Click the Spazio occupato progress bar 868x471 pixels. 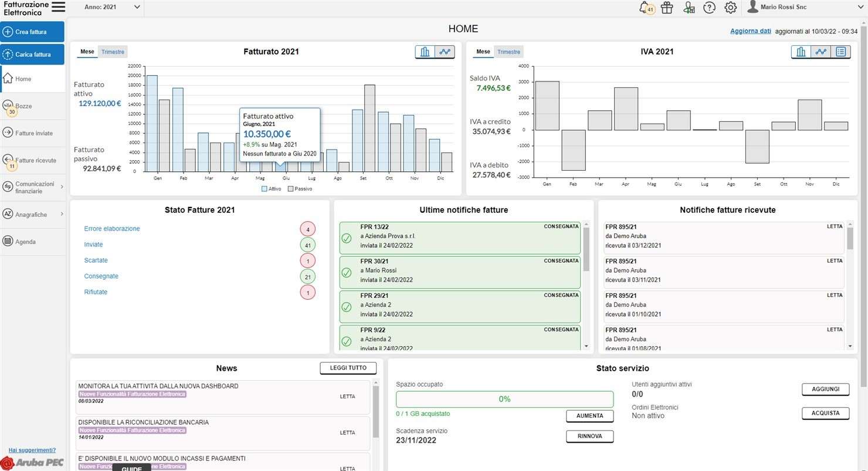(504, 399)
